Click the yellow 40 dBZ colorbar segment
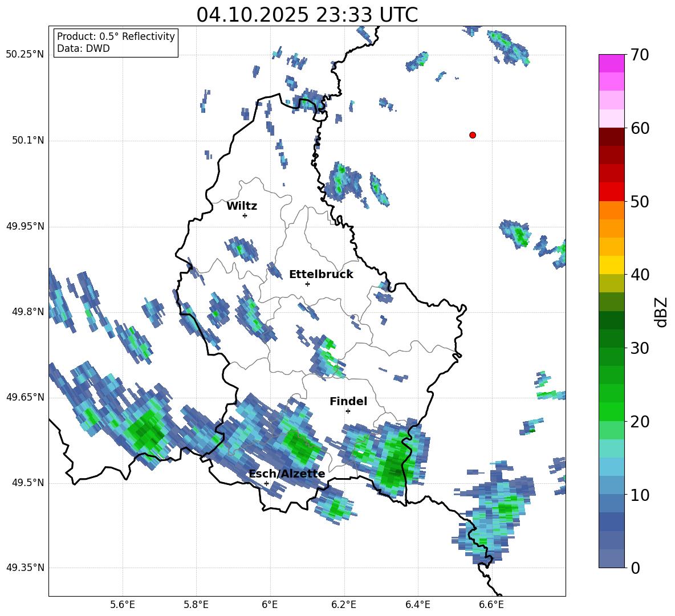The width and height of the screenshot is (675, 616). [612, 265]
